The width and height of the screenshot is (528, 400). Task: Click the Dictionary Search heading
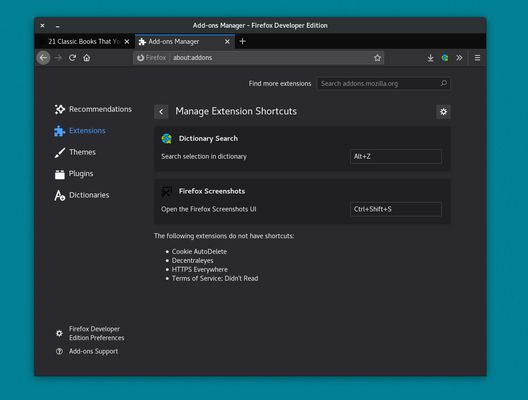tap(208, 139)
